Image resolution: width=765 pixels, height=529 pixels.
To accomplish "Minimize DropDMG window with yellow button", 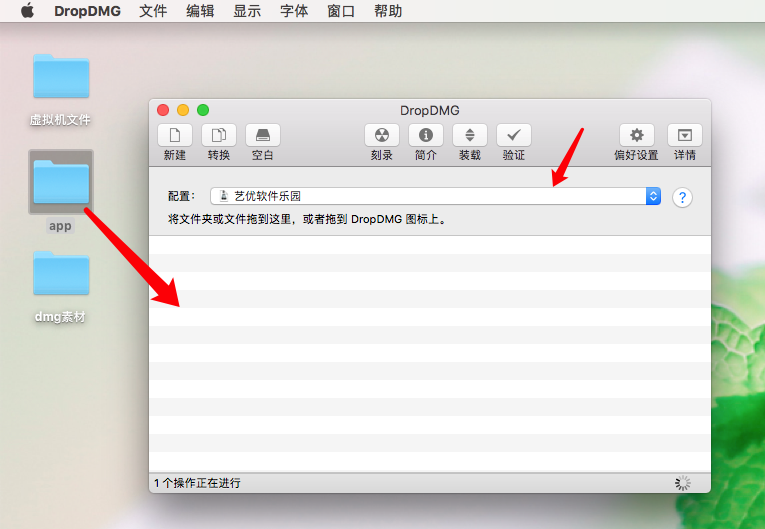I will (x=183, y=110).
